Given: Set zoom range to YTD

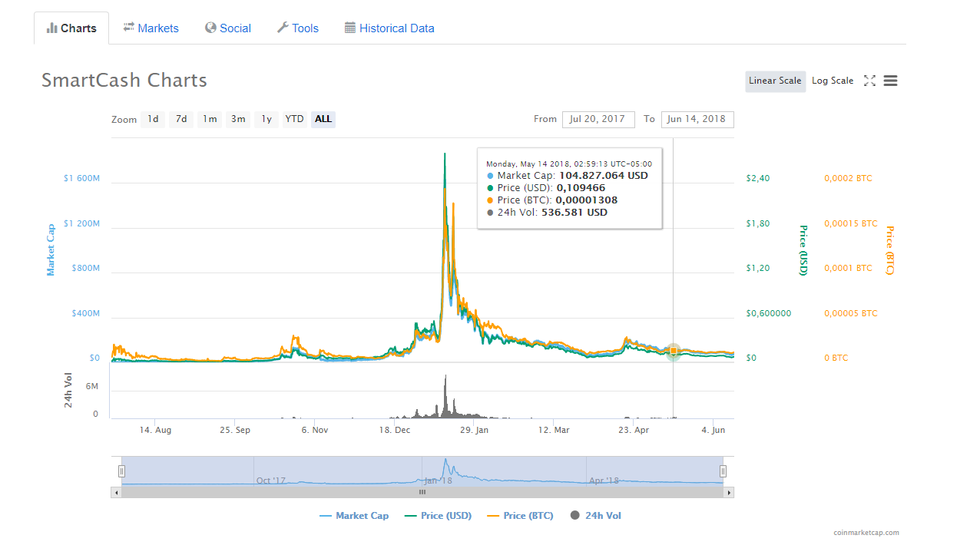Looking at the screenshot, I should (x=294, y=119).
